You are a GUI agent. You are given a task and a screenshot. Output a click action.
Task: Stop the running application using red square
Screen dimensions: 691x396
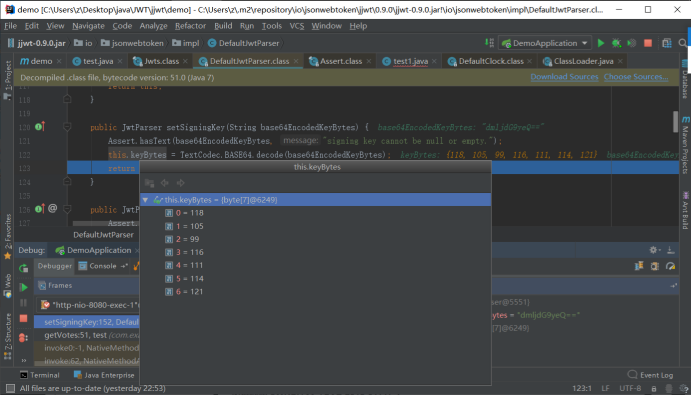click(648, 43)
